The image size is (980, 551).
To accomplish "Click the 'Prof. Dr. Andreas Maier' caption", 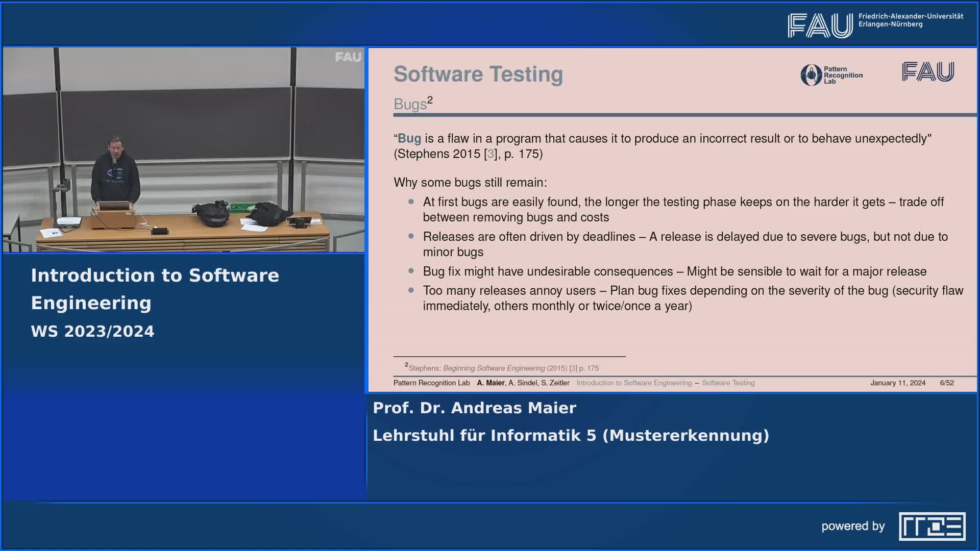I will pos(474,408).
